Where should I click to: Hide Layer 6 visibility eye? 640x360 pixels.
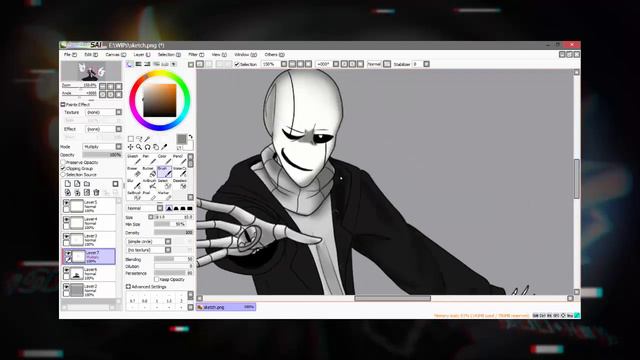click(67, 270)
